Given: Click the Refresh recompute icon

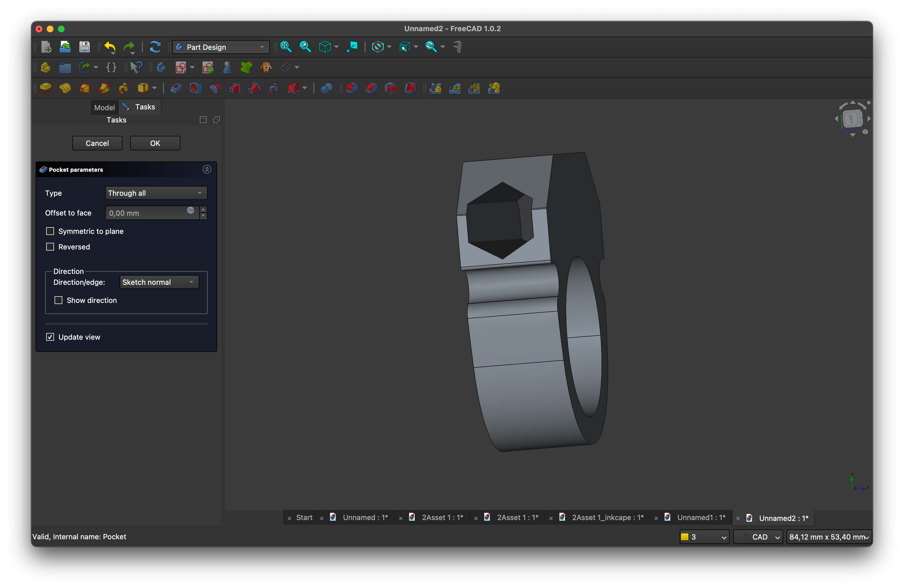Looking at the screenshot, I should [155, 47].
